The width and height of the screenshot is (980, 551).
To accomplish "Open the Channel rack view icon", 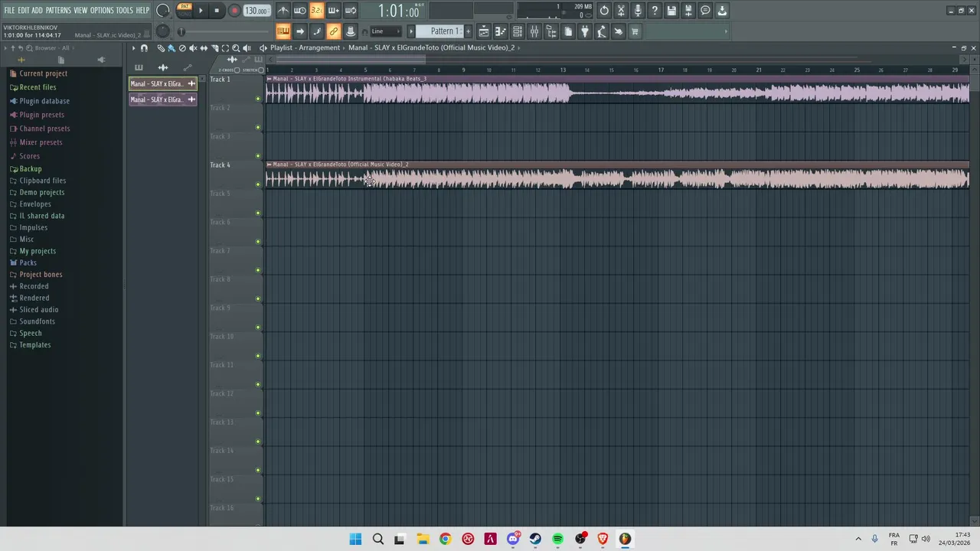I will point(518,31).
